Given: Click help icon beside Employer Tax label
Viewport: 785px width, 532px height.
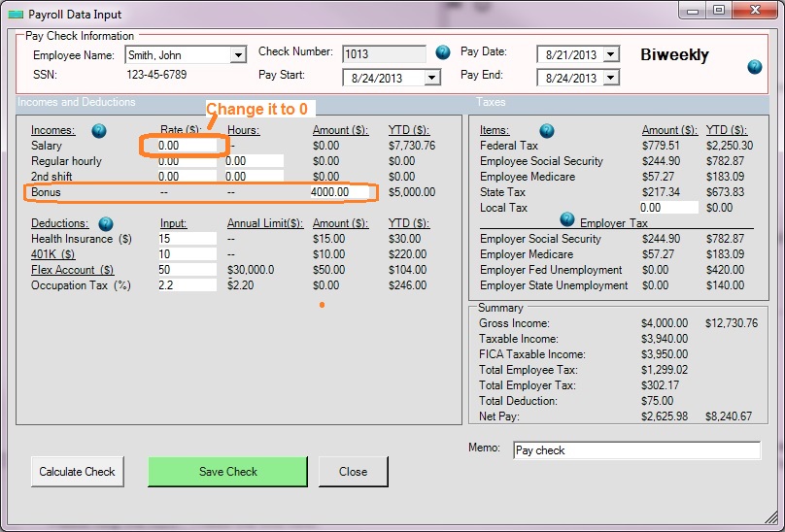Looking at the screenshot, I should pyautogui.click(x=567, y=219).
